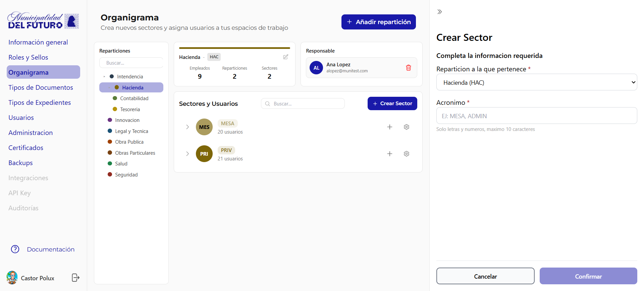
Task: Collapse the Crear Sector side panel
Action: 439,12
